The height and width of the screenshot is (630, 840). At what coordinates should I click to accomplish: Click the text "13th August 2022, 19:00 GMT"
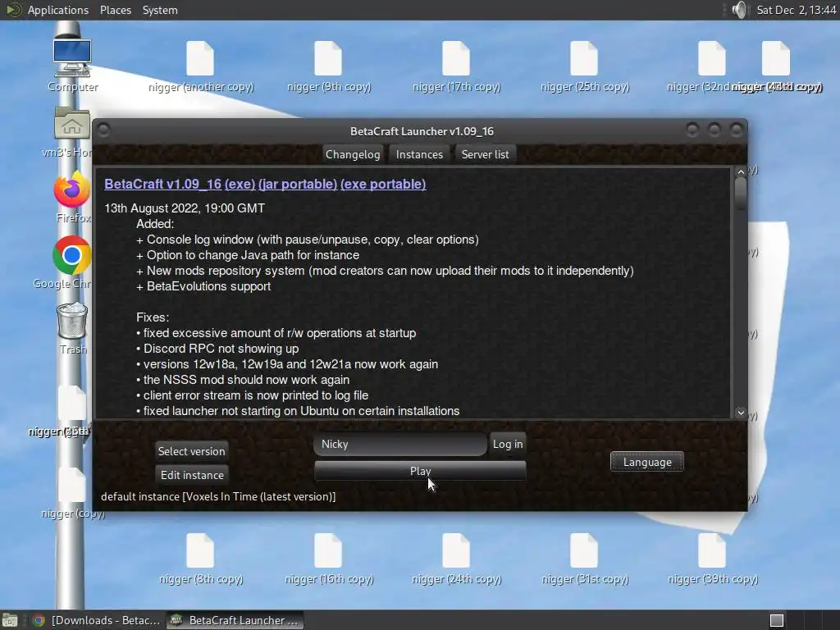tap(185, 208)
